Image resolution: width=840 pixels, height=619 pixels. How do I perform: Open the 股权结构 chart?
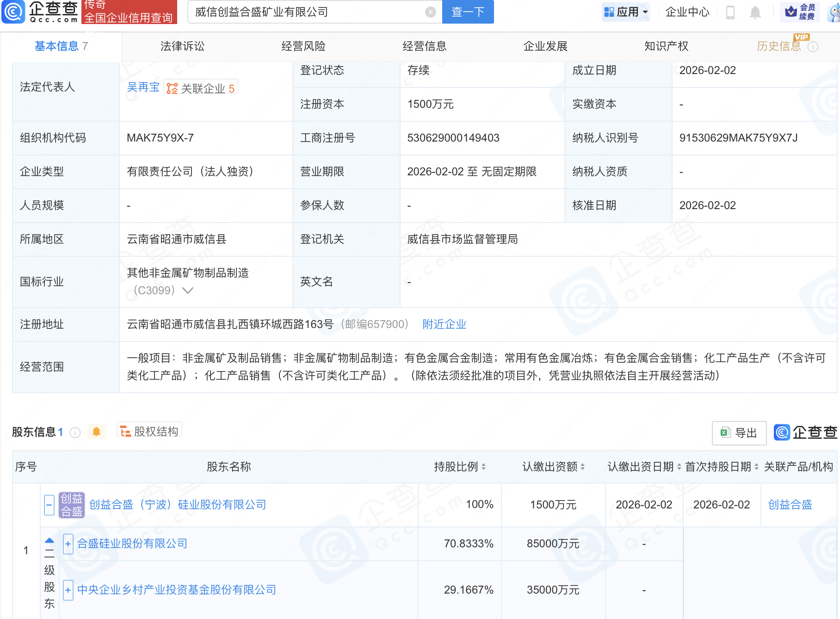149,432
